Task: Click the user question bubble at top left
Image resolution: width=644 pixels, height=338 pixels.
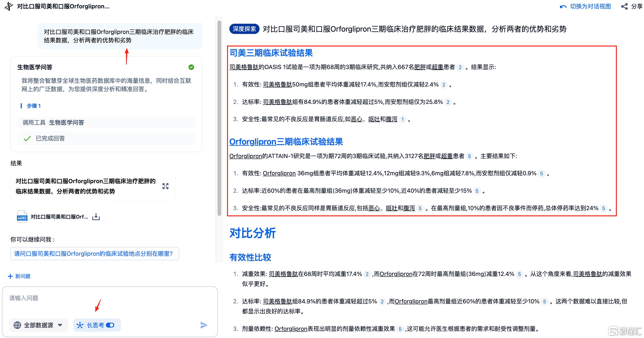Action: tap(120, 36)
